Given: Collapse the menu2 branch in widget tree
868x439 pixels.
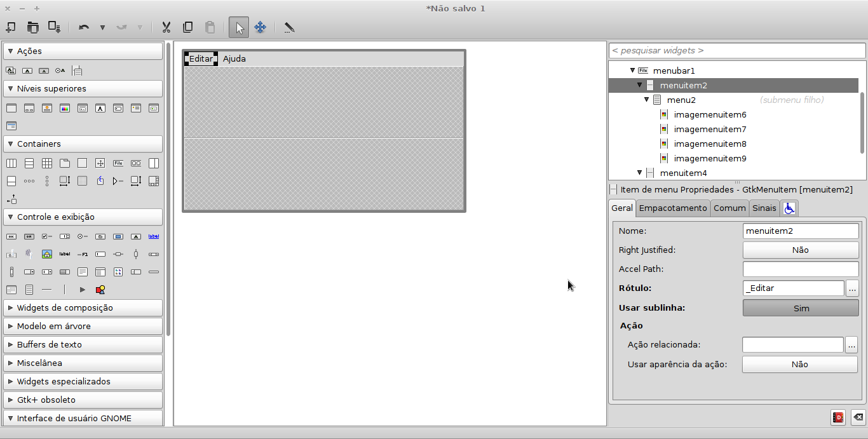Looking at the screenshot, I should coord(646,100).
